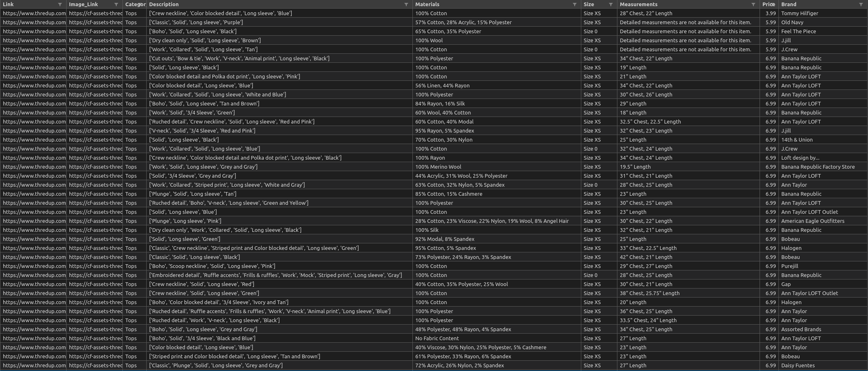The image size is (868, 371).
Task: Select the '84% Rayon, 16% Silk' cell
Action: 497,104
